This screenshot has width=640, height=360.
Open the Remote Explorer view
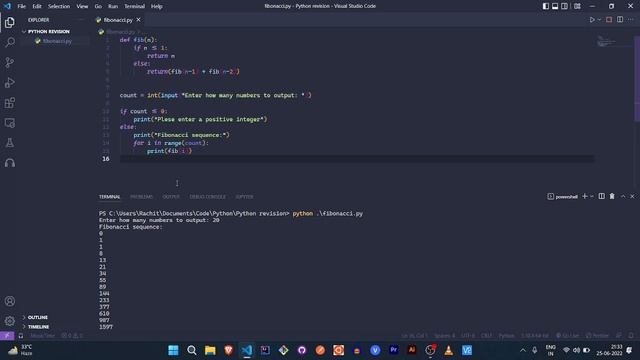point(10,123)
